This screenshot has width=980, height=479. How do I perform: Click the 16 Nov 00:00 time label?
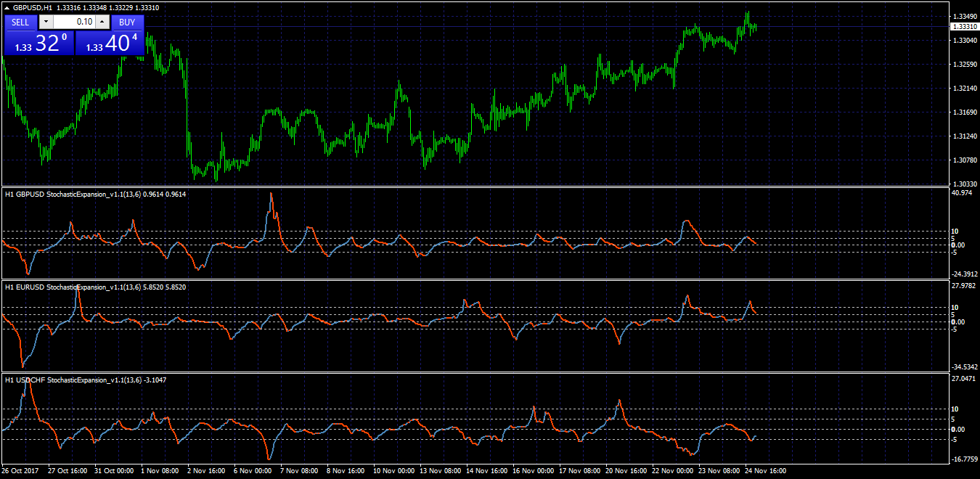(x=534, y=470)
